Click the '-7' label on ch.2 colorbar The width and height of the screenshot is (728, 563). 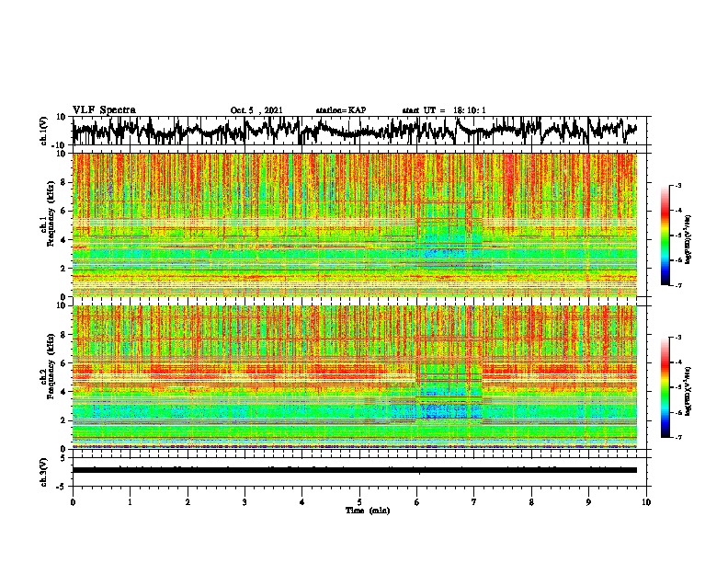pos(678,437)
